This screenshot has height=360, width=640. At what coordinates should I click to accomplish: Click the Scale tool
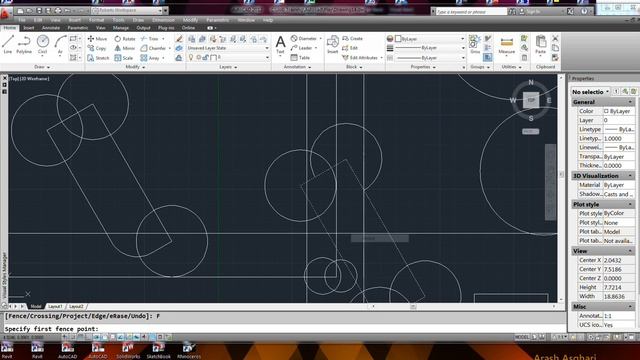point(124,58)
